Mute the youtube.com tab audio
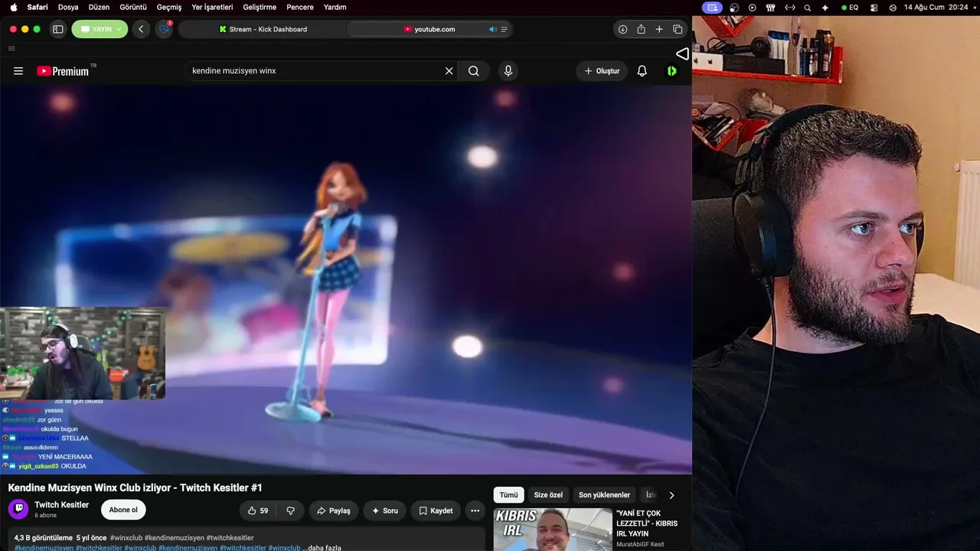 point(492,29)
